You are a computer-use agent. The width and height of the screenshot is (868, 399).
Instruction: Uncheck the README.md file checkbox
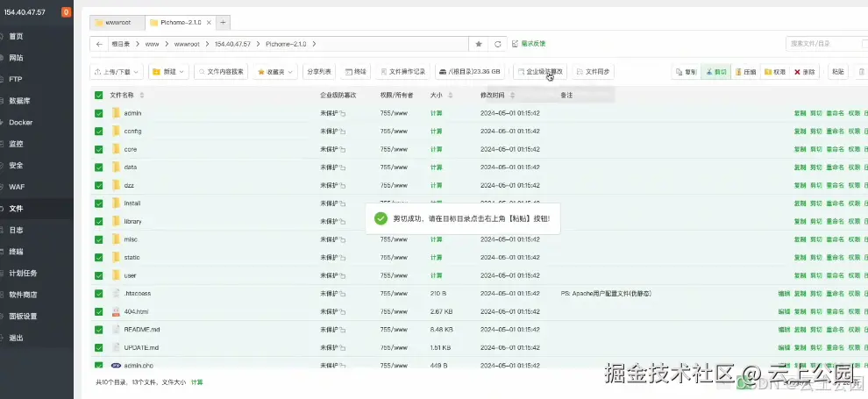[x=98, y=329]
